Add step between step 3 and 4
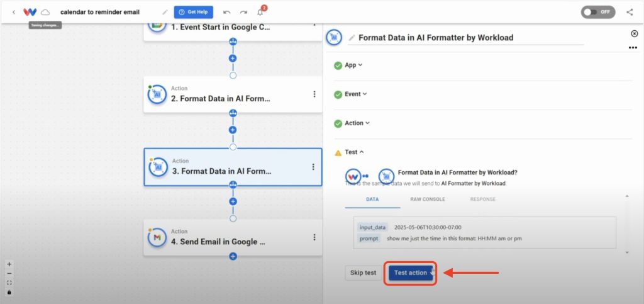This screenshot has width=644, height=304. [x=233, y=201]
